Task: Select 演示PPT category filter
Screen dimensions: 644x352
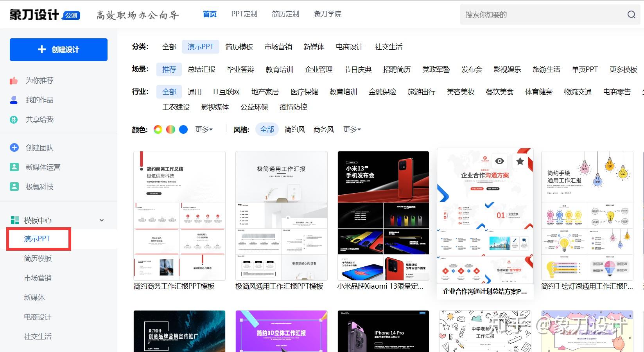Action: 201,47
